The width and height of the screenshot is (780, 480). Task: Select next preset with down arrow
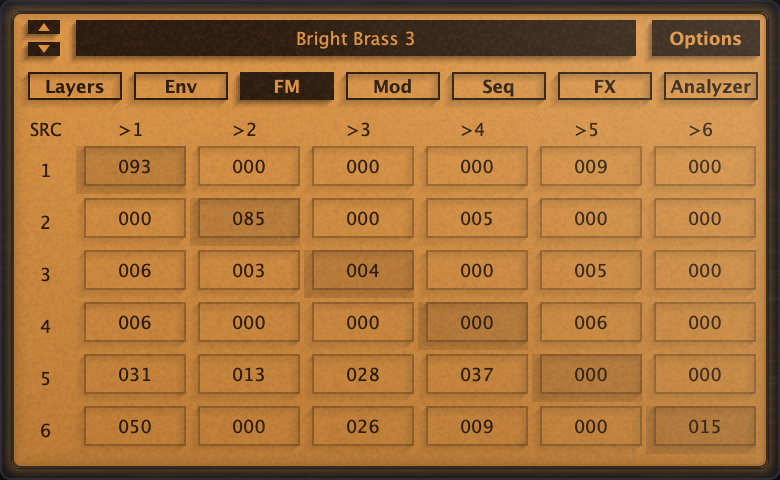pyautogui.click(x=44, y=49)
